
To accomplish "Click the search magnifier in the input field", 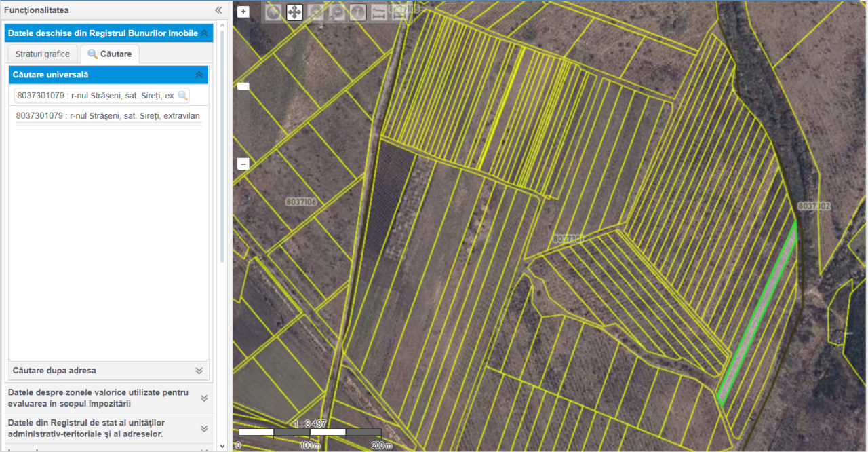I will pos(182,95).
